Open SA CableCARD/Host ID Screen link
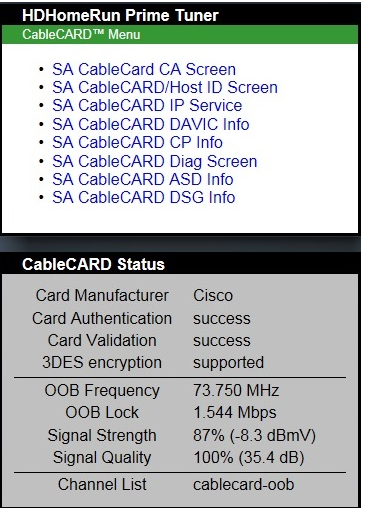366x511 pixels. pos(165,88)
